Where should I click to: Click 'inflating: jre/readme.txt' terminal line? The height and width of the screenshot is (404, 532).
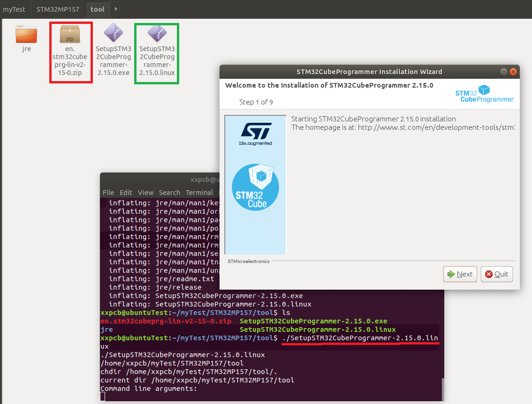point(161,279)
